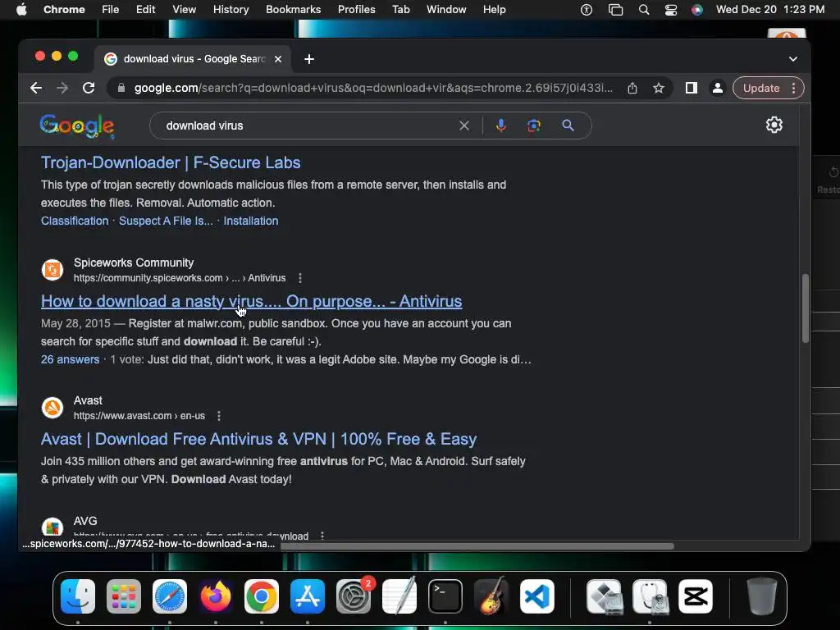Click the date and time in menu bar

[769, 10]
